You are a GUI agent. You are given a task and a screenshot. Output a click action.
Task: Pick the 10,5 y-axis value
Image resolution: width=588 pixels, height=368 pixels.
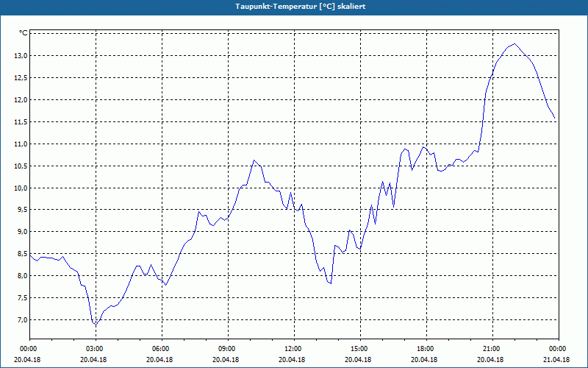(21, 166)
